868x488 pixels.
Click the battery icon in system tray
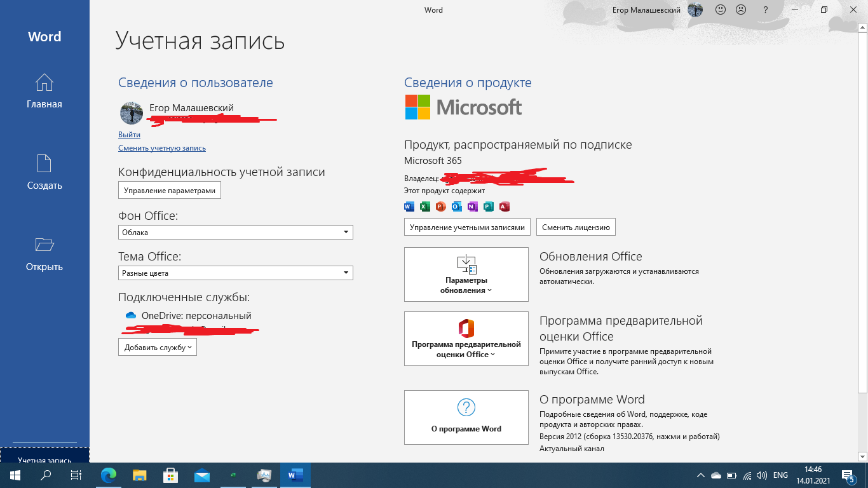click(731, 475)
